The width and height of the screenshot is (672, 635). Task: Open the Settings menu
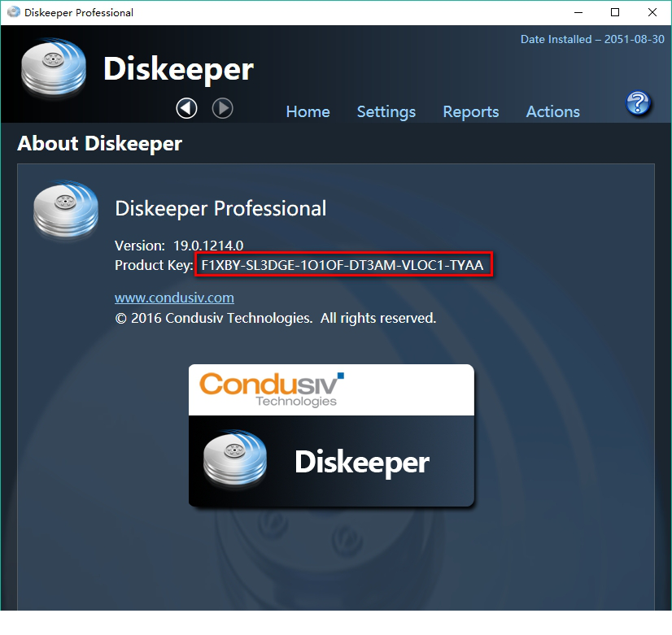point(386,111)
